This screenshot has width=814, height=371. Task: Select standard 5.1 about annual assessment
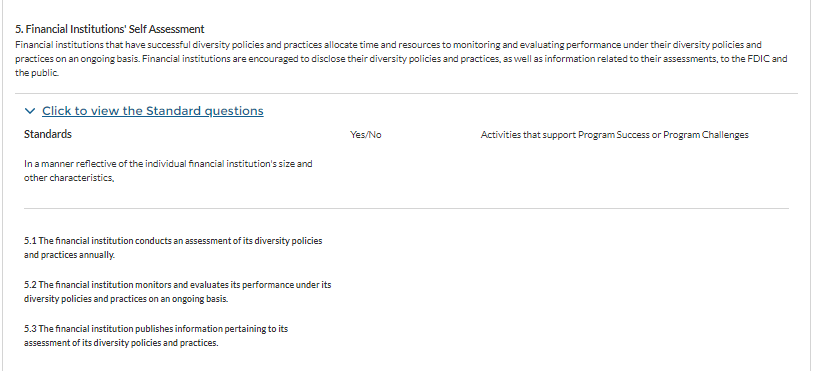pyautogui.click(x=173, y=248)
